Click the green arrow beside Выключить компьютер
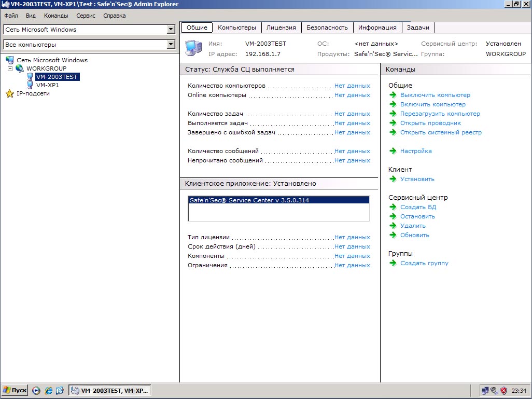 (x=393, y=95)
